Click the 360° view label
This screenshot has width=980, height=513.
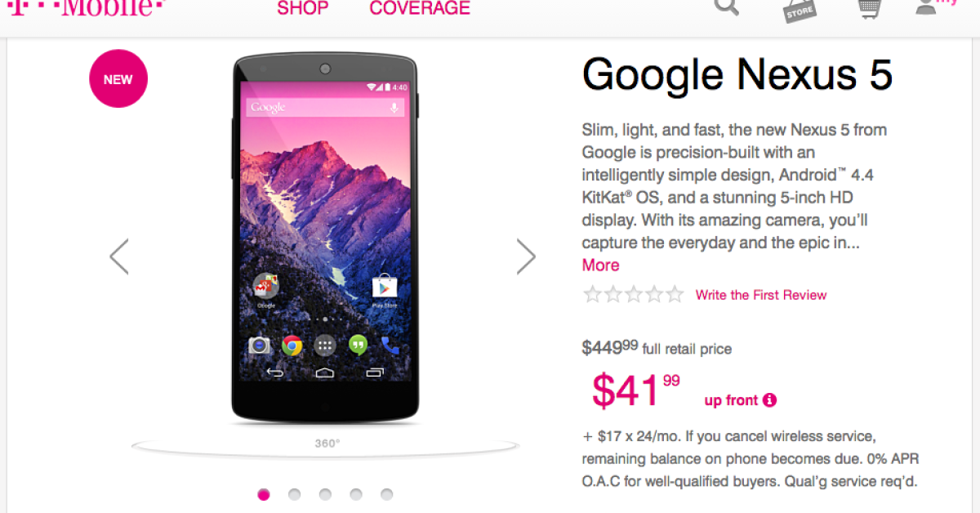327,444
